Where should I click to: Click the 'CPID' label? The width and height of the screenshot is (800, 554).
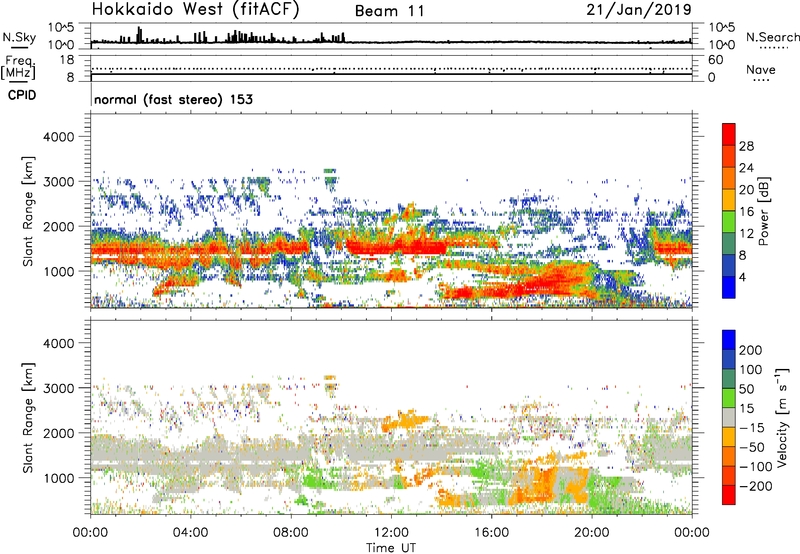(x=22, y=95)
